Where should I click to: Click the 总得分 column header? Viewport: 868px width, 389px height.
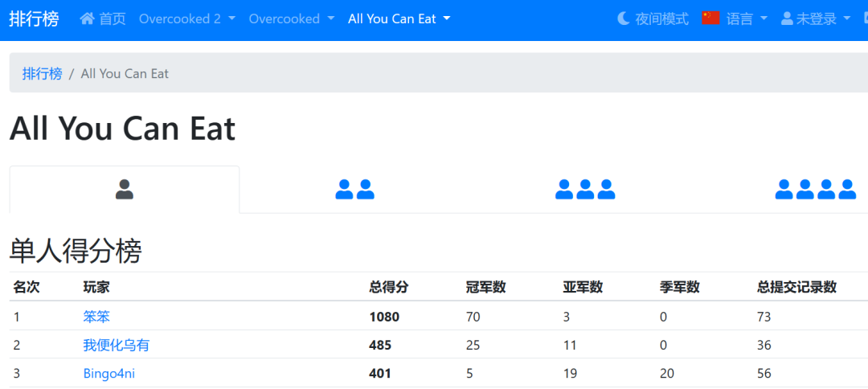(x=389, y=287)
